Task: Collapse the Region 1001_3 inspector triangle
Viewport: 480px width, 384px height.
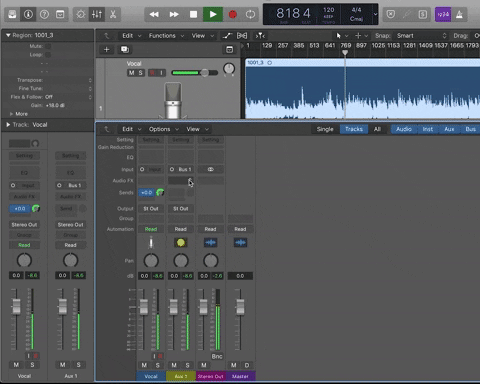Action: pos(8,35)
